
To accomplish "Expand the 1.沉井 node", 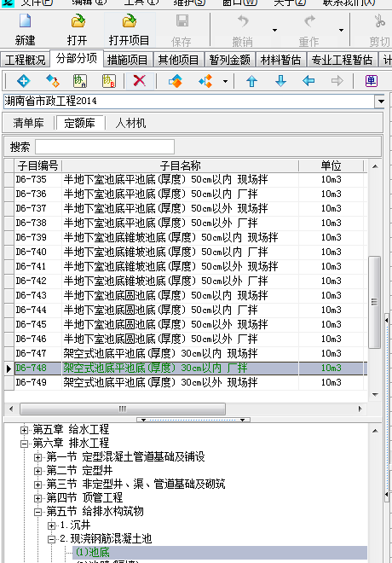I will point(52,525).
